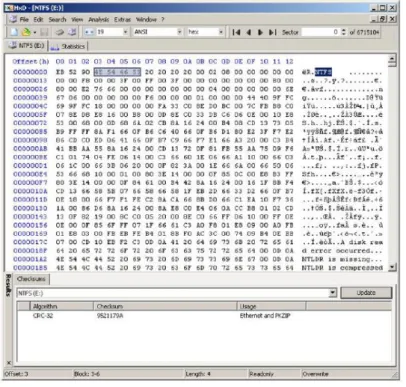
Task: Click checksum value 9521179A
Action: 110,315
